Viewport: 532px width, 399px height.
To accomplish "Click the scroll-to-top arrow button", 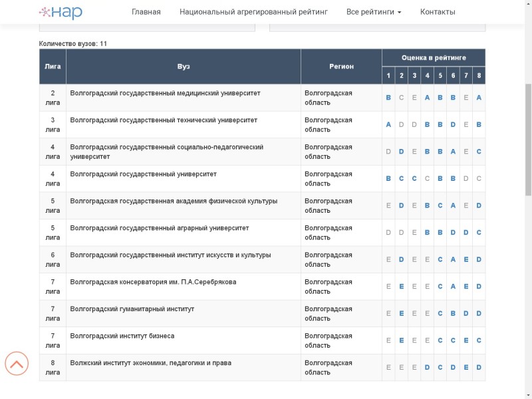I will (17, 363).
